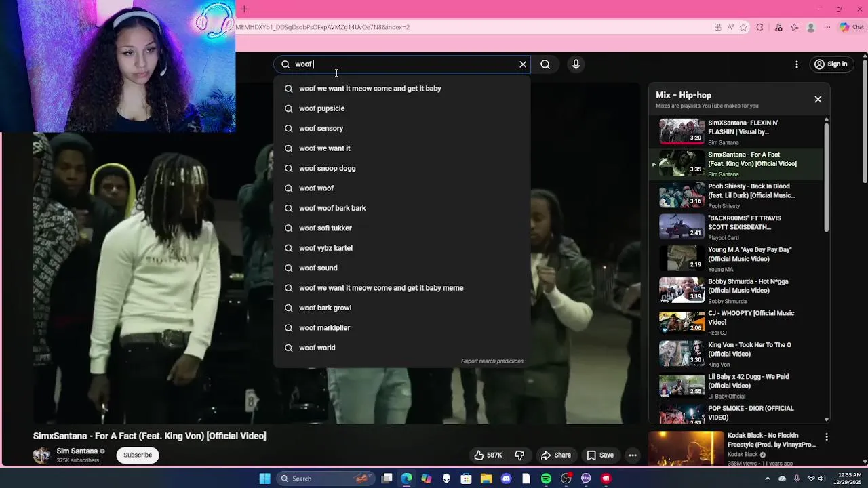Viewport: 868px width, 488px height.
Task: Open Edge read aloud icon
Action: 730,27
